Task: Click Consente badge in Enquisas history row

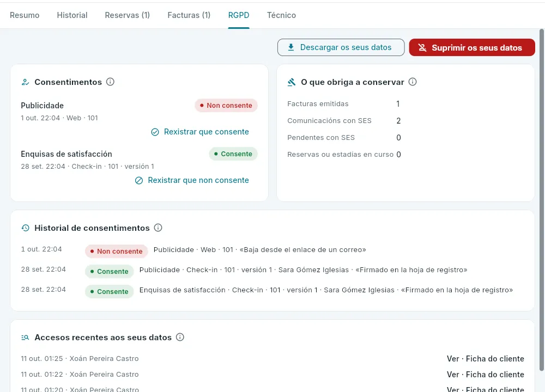Action: click(109, 292)
